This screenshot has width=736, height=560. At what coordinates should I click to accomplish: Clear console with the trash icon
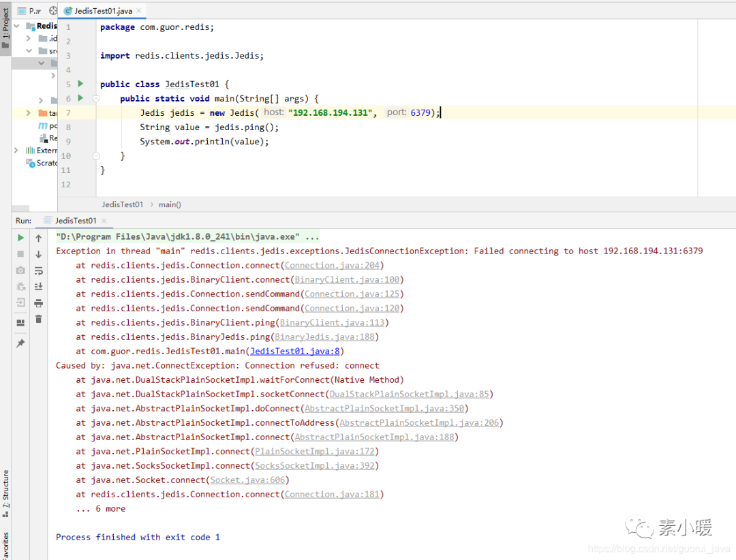point(38,320)
